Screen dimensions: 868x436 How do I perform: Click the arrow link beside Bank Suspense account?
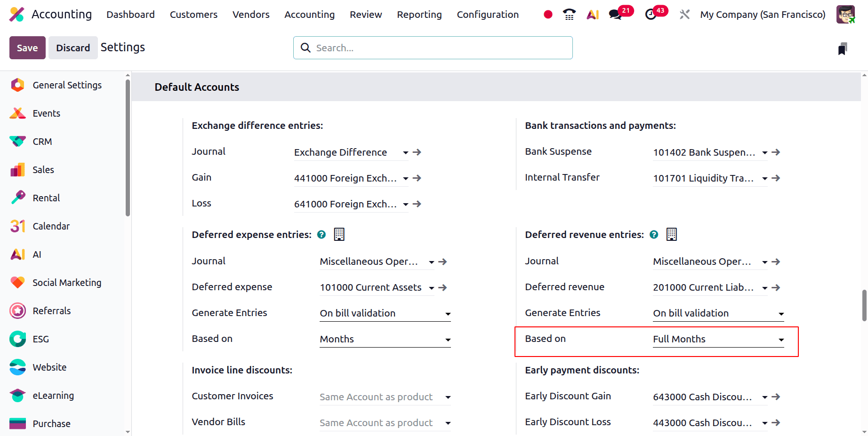tap(776, 152)
